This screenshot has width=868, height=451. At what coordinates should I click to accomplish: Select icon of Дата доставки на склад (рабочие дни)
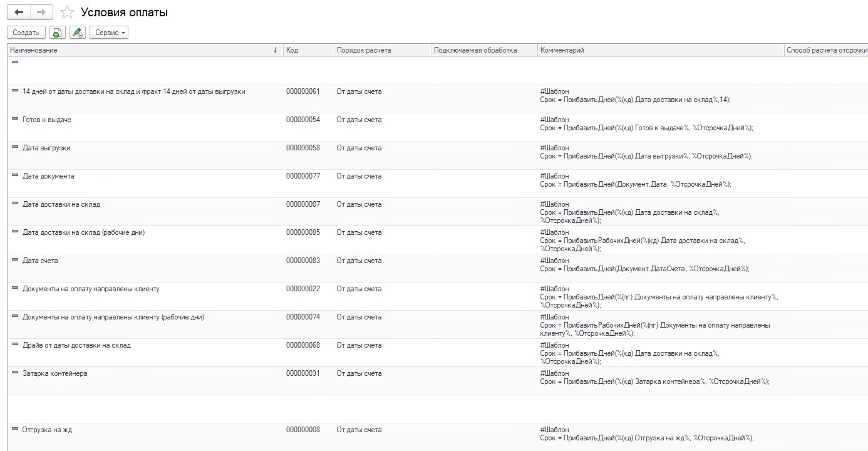[15, 231]
